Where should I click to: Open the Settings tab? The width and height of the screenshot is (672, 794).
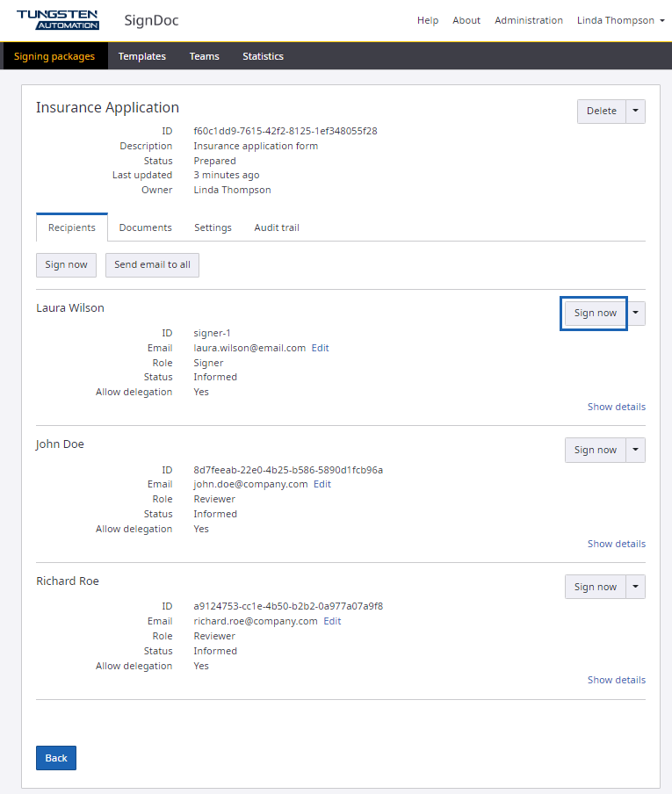coord(213,227)
